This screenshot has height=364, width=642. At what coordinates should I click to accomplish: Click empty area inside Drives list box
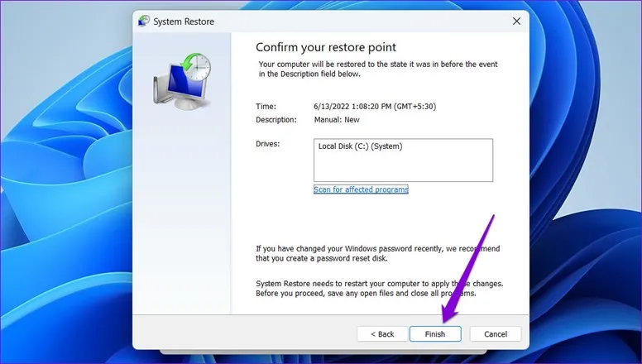tap(402, 168)
